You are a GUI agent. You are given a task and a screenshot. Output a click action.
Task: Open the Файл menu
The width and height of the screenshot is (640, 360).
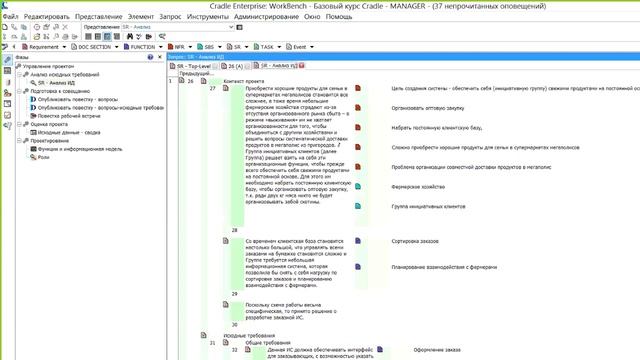pos(11,17)
